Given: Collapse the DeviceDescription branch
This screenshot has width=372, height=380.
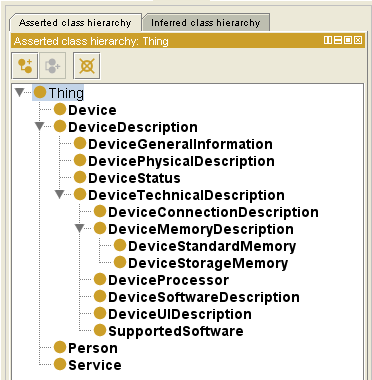Looking at the screenshot, I should (40, 127).
